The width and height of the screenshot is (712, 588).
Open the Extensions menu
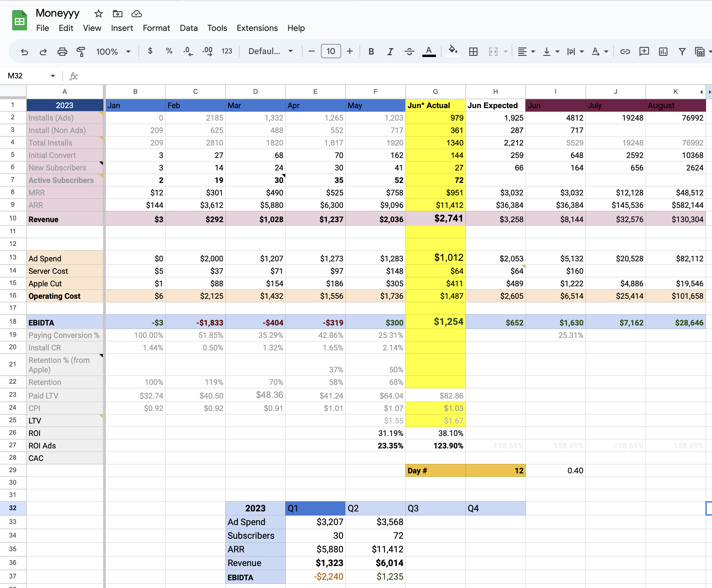tap(257, 28)
